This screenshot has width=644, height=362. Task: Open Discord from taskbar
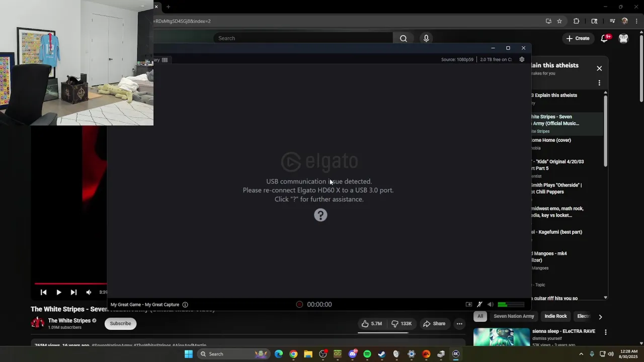point(353,354)
